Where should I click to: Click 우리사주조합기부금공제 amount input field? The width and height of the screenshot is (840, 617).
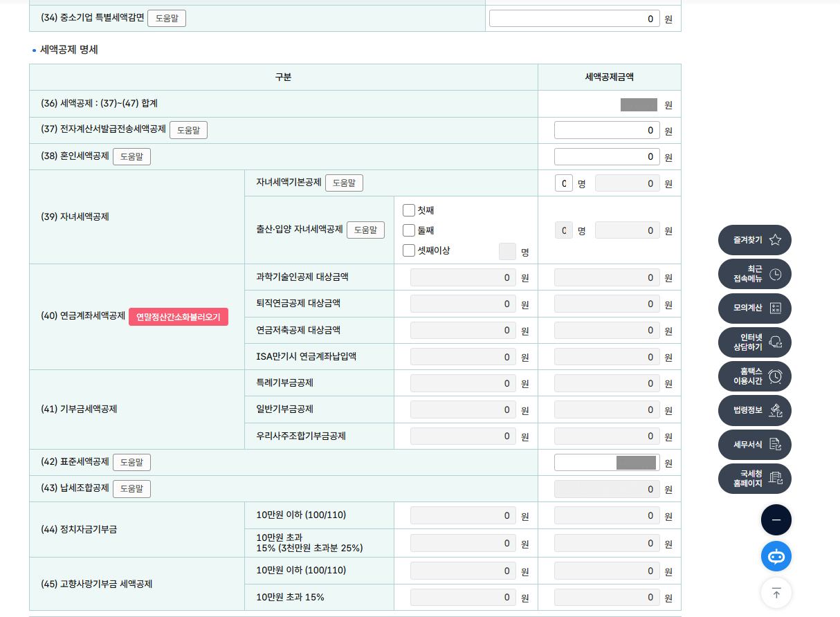point(463,436)
